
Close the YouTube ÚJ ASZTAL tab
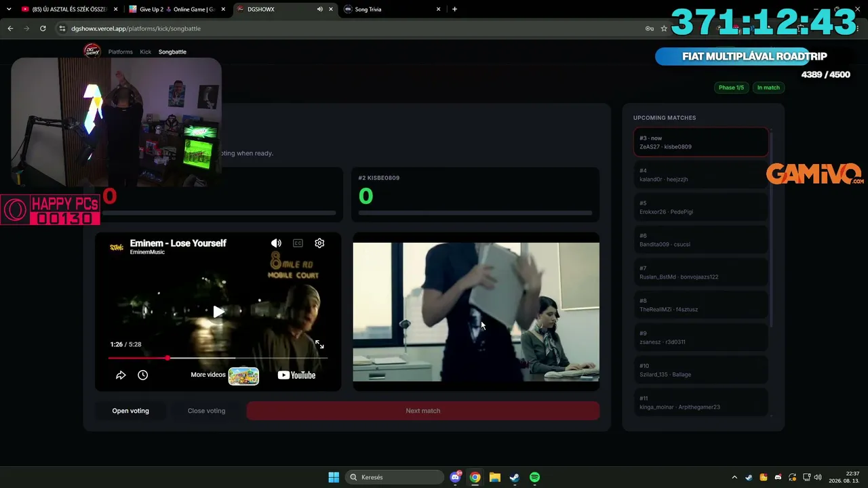point(115,9)
